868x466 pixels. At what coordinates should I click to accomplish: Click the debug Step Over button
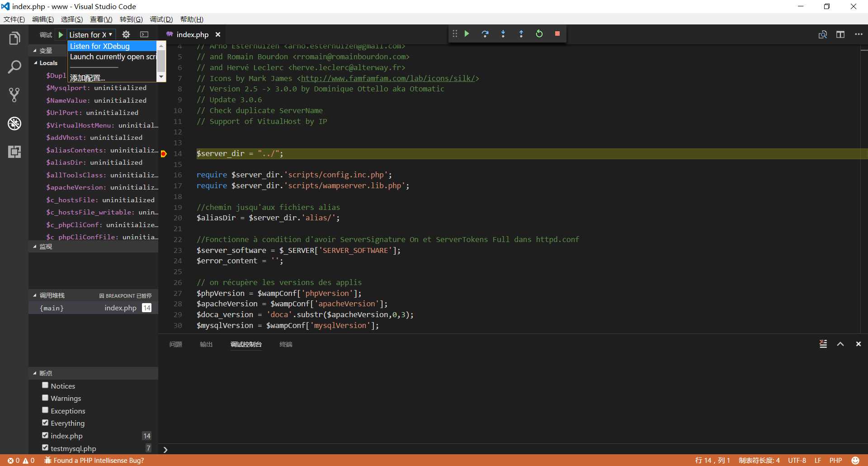click(485, 34)
